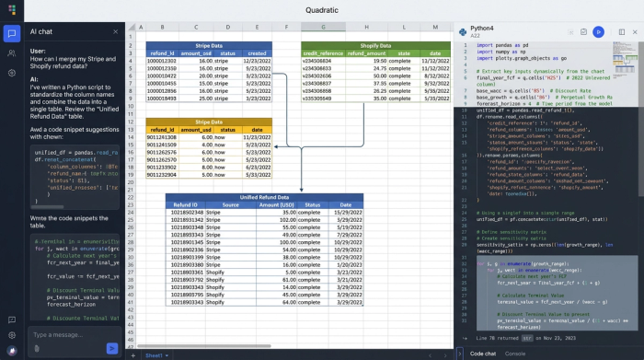This screenshot has width=644, height=360.
Task: Open the user avatar at sidebar bottom
Action: 12,351
